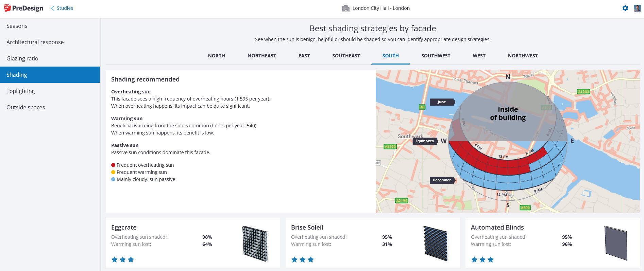
Task: Switch to the NORTH facade tab
Action: point(216,56)
